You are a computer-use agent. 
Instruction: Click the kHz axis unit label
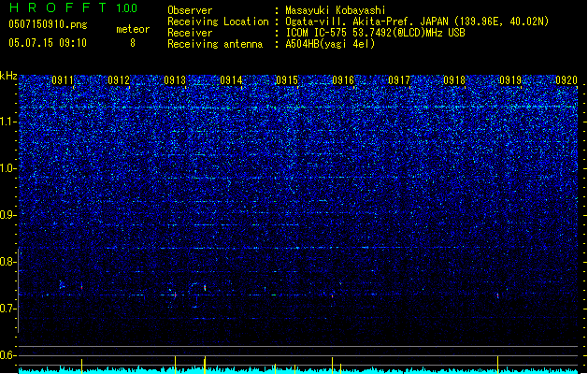click(8, 76)
